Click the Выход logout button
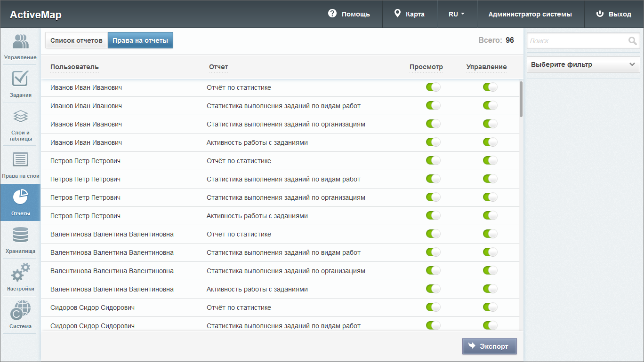This screenshot has width=644, height=362. 614,14
